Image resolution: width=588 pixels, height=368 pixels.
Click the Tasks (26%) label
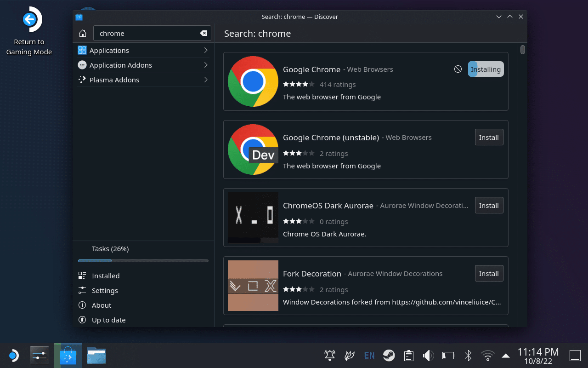[x=110, y=248]
